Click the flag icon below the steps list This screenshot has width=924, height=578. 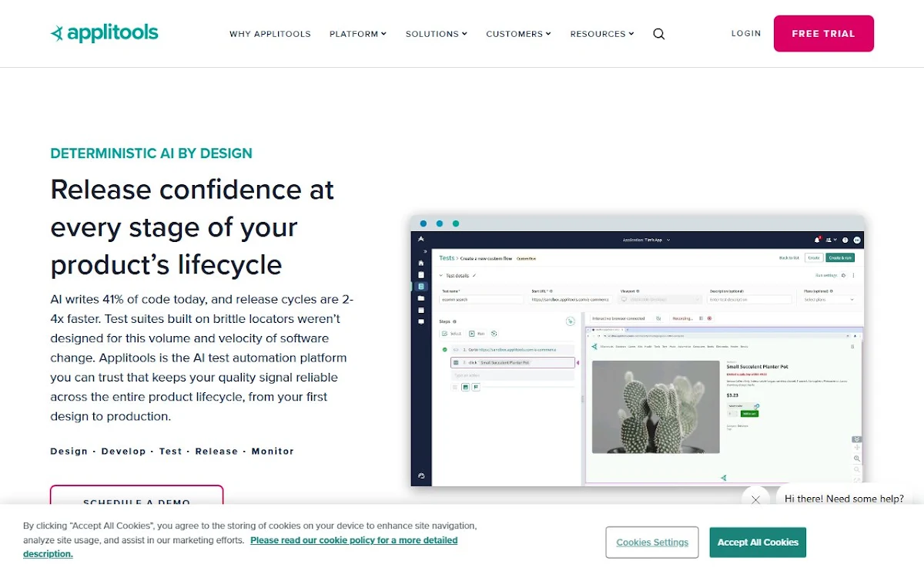(476, 387)
